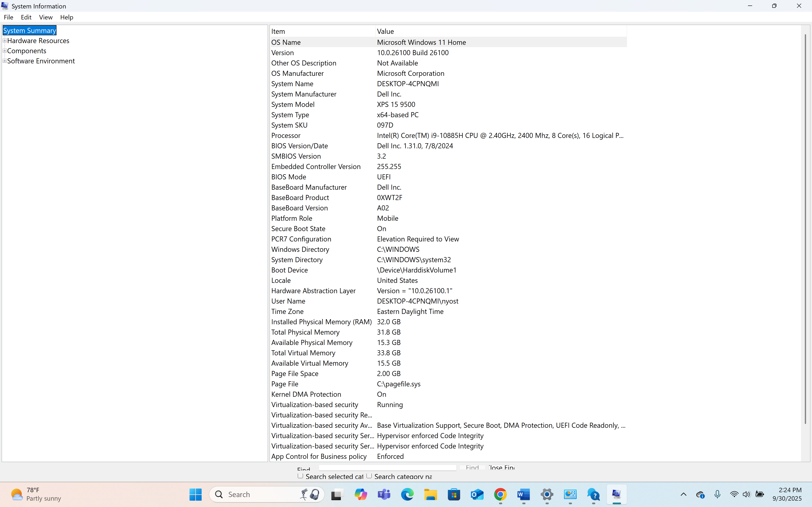Screen dimensions: 812x507
Task: Open Windows Settings from the taskbar
Action: click(x=547, y=494)
